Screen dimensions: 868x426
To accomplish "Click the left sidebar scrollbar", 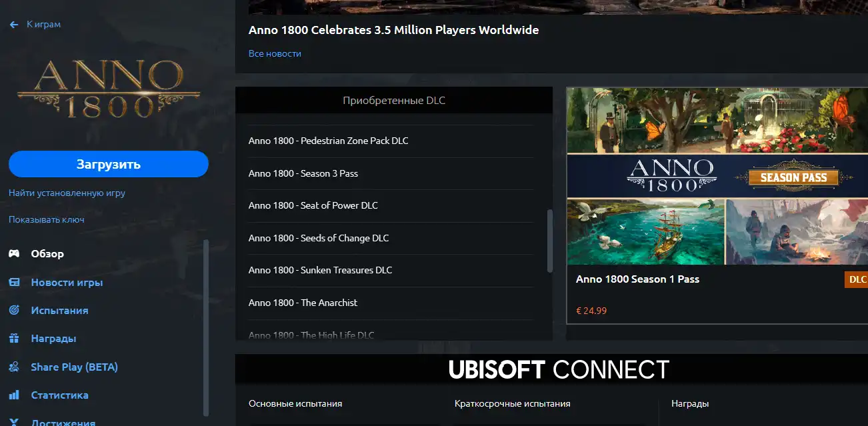I will 206,327.
